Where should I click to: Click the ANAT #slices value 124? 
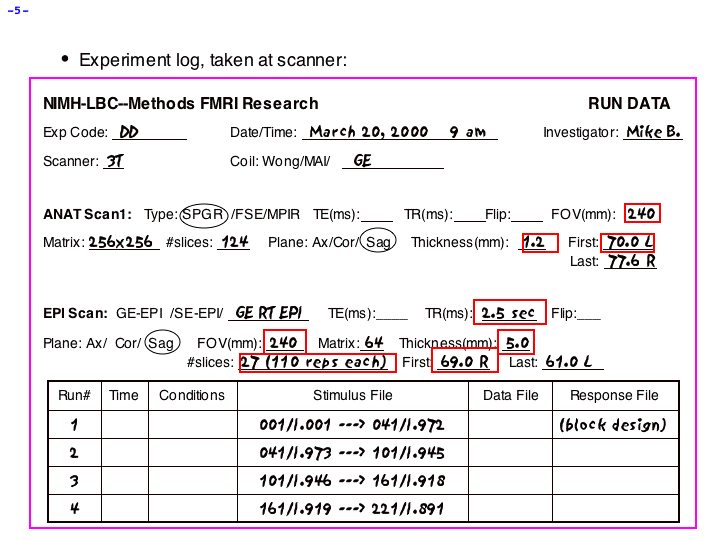click(x=234, y=242)
